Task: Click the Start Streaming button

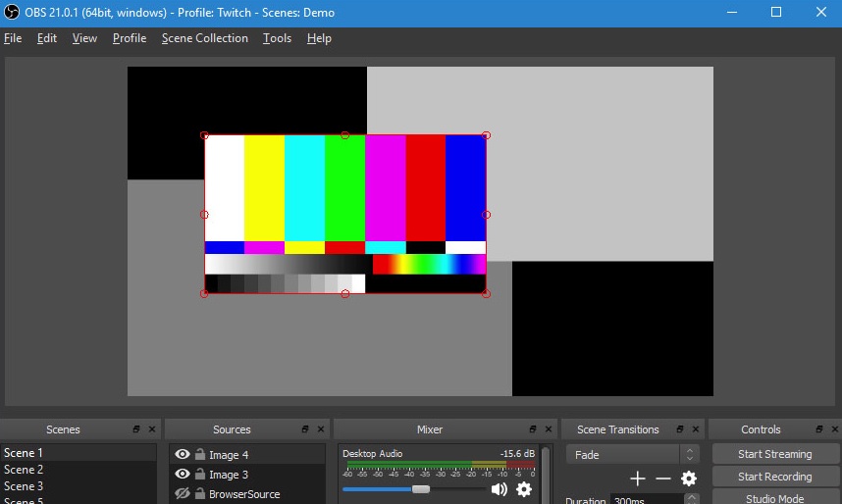Action: click(774, 454)
